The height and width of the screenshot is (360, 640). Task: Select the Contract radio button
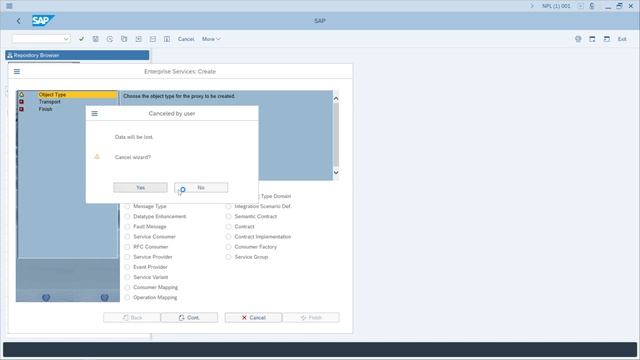(229, 227)
